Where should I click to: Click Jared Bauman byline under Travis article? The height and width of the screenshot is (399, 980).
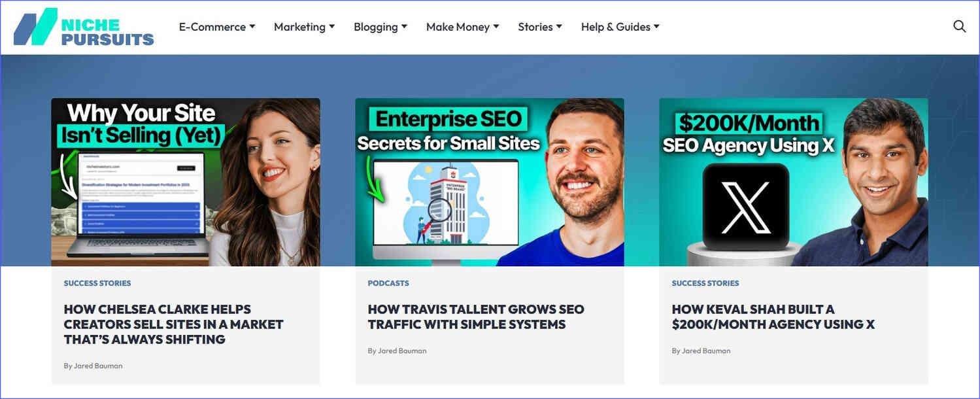click(397, 350)
